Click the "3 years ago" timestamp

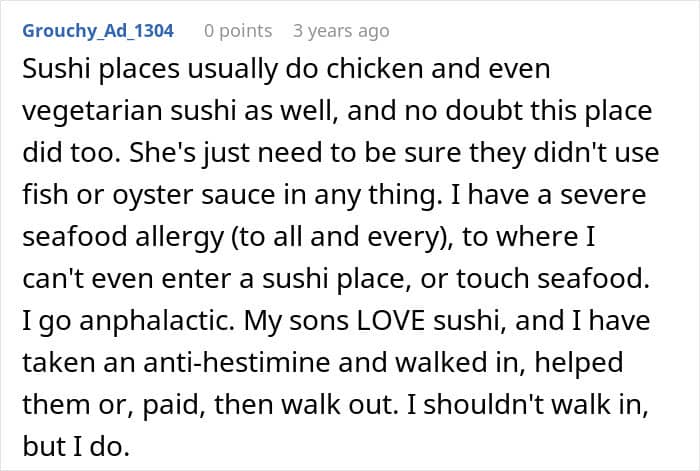(339, 31)
